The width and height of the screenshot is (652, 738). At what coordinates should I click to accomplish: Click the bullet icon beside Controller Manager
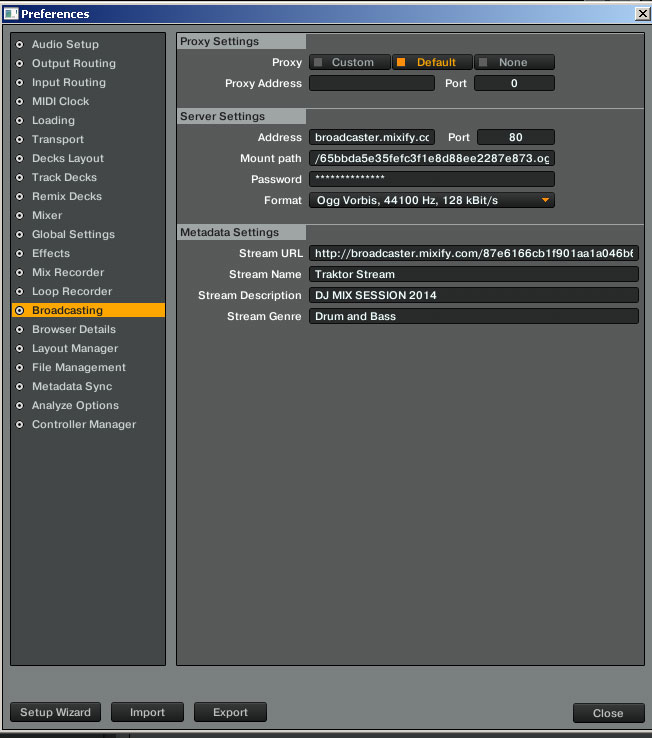(20, 425)
